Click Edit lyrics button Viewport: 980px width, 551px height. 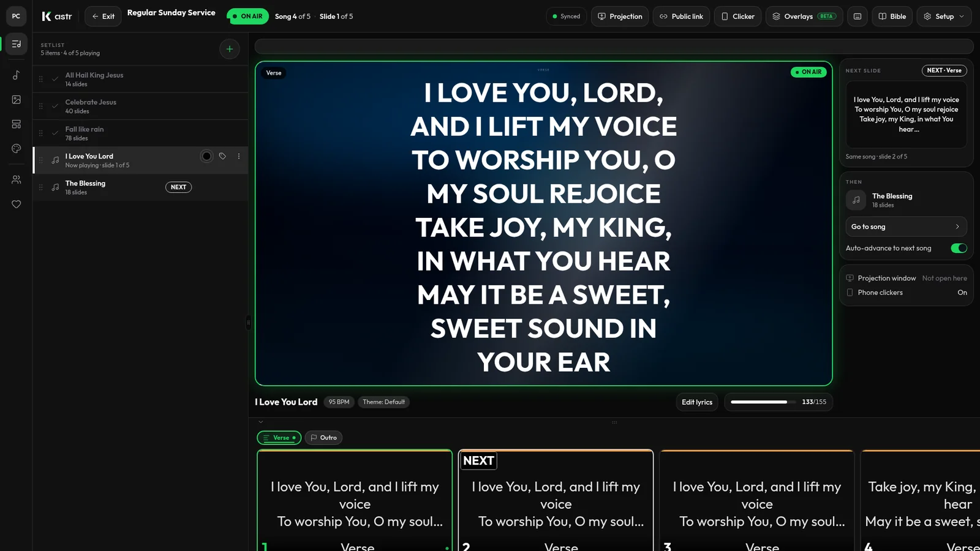point(697,402)
